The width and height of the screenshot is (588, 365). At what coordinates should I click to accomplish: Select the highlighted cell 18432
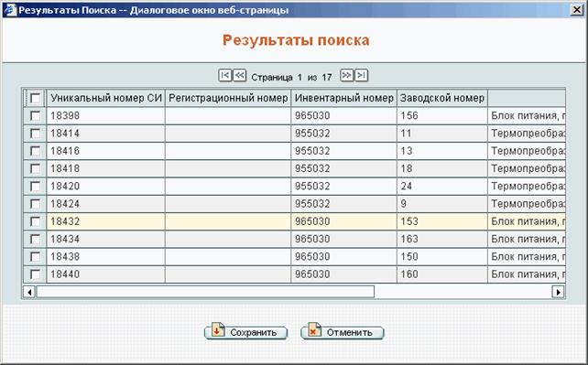coord(105,221)
